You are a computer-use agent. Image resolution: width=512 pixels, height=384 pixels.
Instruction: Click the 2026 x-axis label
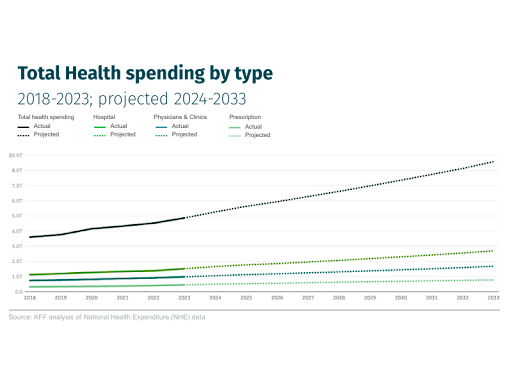tap(277, 298)
